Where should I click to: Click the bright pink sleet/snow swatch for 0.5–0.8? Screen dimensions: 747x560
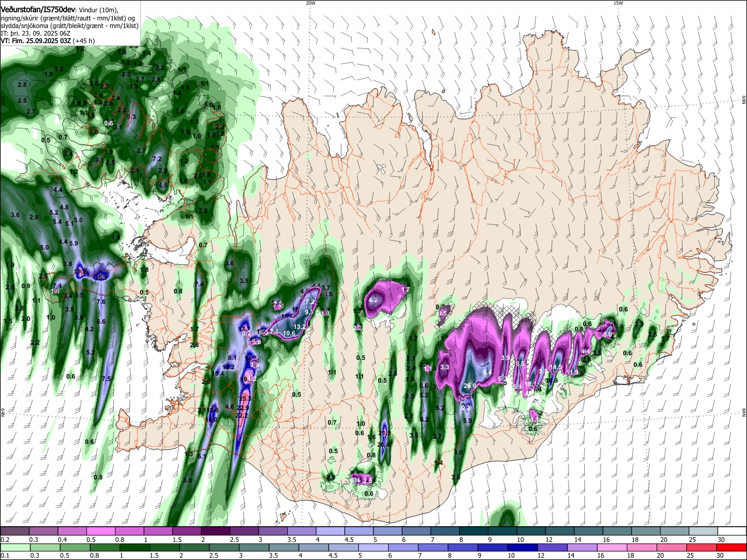point(100,531)
